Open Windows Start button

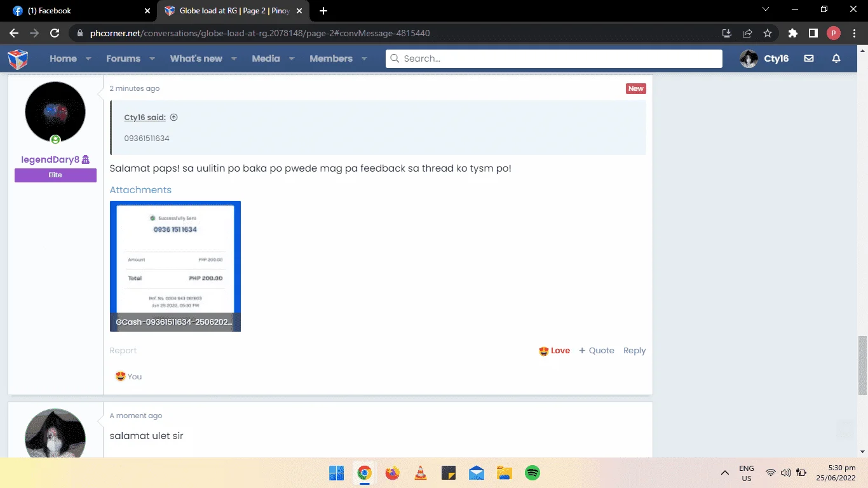[336, 473]
